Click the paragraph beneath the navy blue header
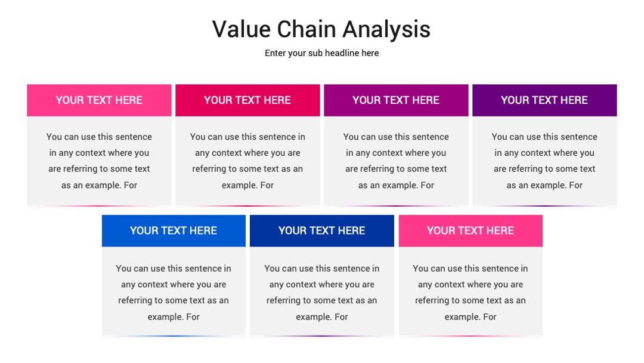The height and width of the screenshot is (363, 644). coord(322,293)
